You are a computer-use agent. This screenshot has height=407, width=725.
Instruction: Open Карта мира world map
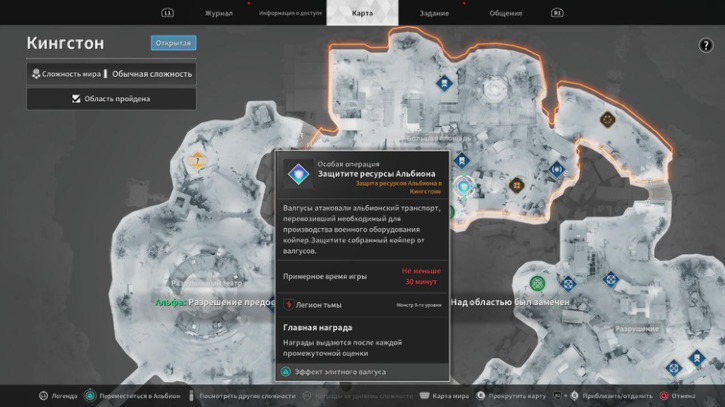[x=450, y=396]
